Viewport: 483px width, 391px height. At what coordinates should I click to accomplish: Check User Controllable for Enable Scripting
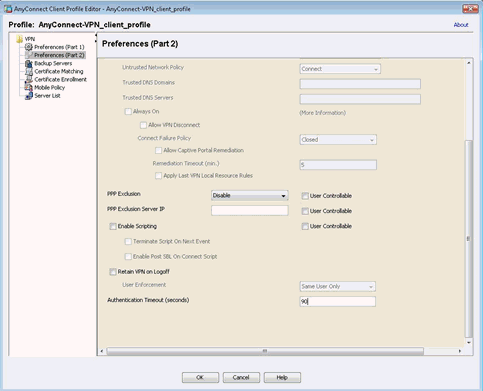tap(305, 226)
